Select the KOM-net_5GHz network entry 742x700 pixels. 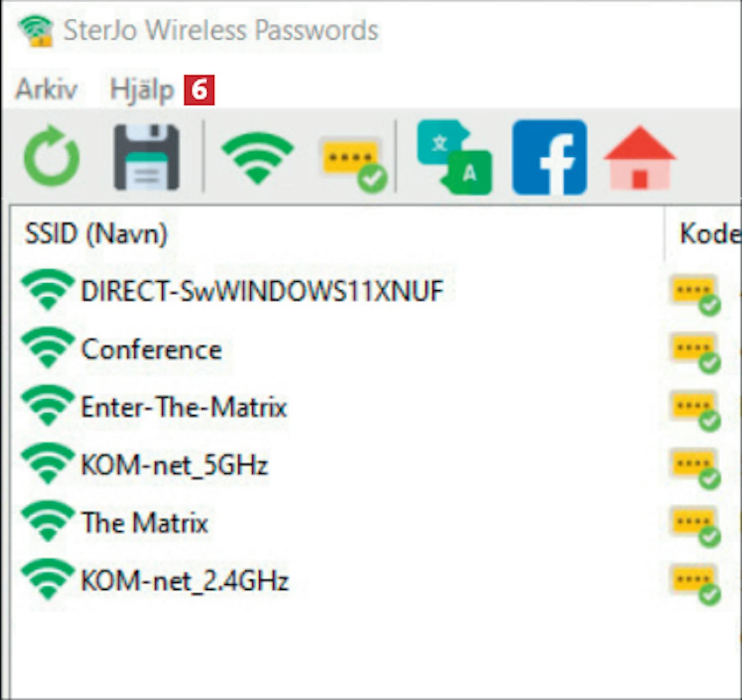pyautogui.click(x=174, y=465)
